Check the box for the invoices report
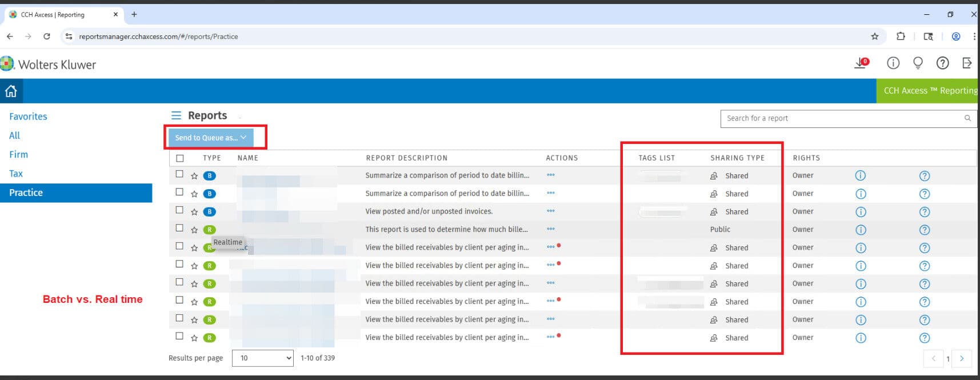The height and width of the screenshot is (380, 980). tap(179, 210)
